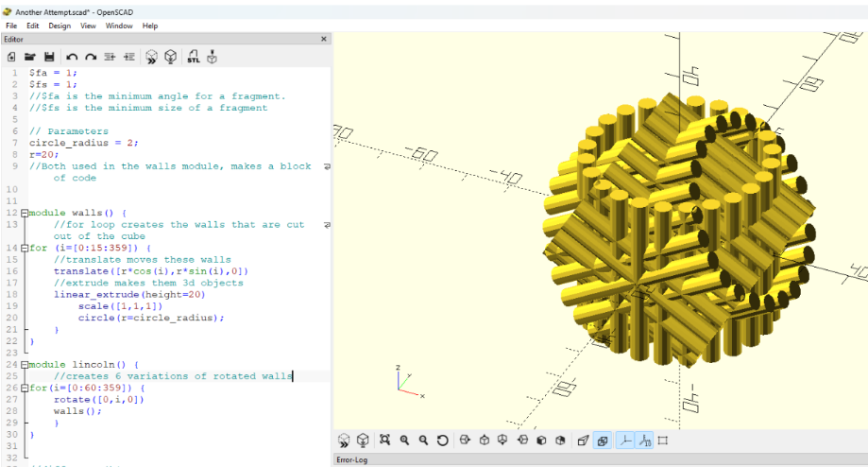The width and height of the screenshot is (868, 467).
Task: Toggle Show Scale Markers on axes
Action: (x=644, y=441)
